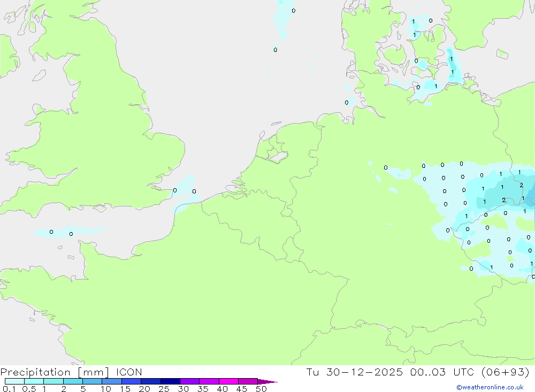The image size is (535, 392).
Task: Click the '10' legend scale label
Action: pyautogui.click(x=106, y=389)
